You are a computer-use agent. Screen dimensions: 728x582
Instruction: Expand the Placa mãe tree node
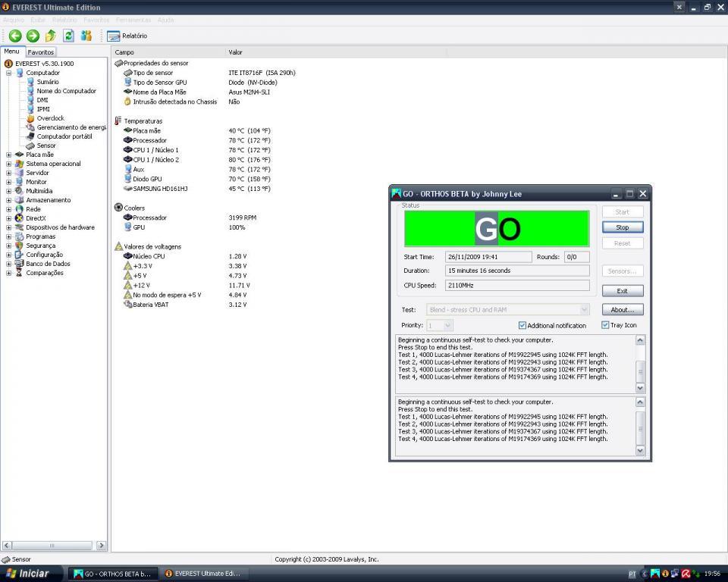pyautogui.click(x=8, y=155)
